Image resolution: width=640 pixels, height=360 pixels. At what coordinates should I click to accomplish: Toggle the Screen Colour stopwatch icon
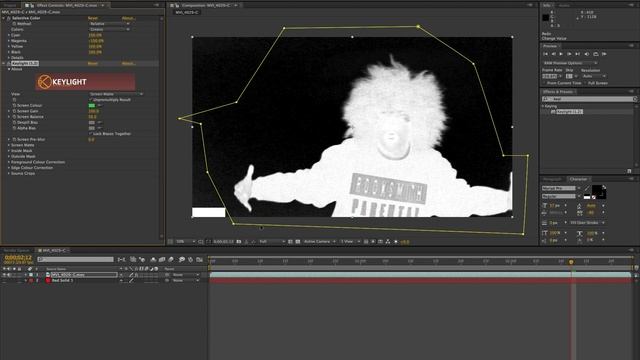14,105
